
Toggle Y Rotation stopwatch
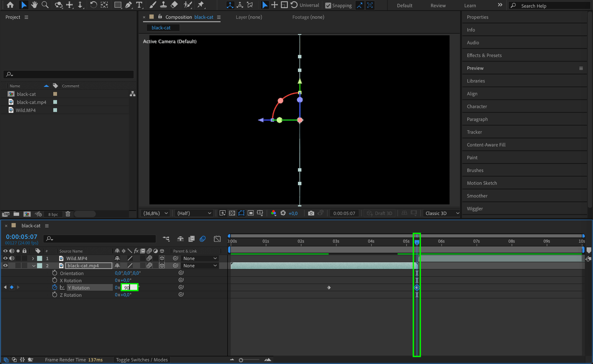tap(54, 288)
